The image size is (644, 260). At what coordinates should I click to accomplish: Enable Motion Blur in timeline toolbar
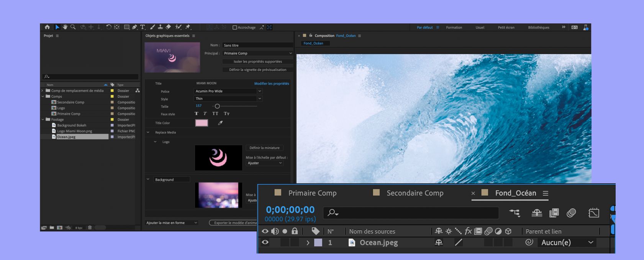(x=571, y=213)
